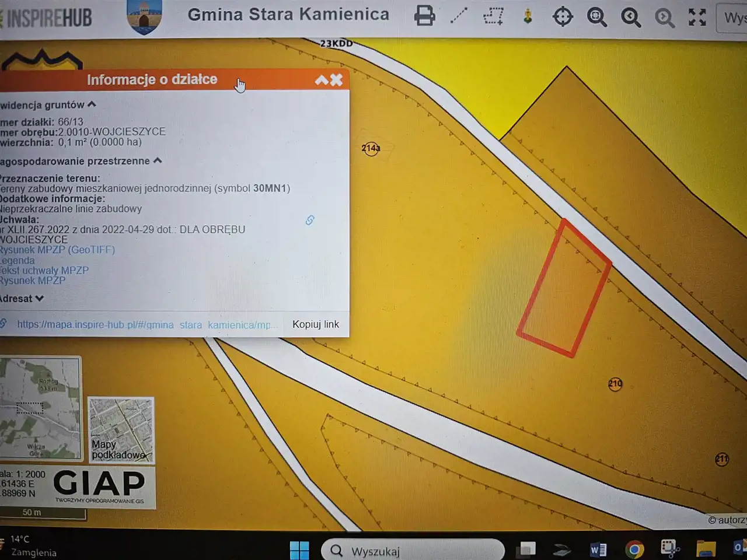This screenshot has width=747, height=560.
Task: Select the measure distance line tool
Action: click(x=459, y=16)
